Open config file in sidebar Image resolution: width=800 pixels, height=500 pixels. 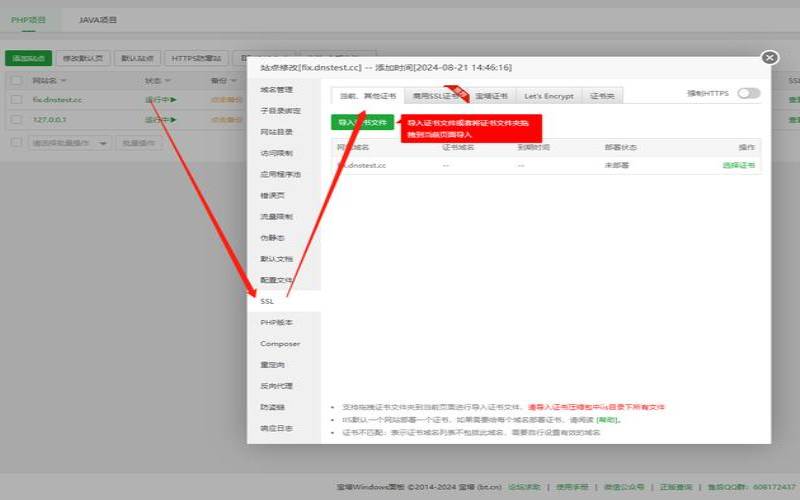[277, 280]
